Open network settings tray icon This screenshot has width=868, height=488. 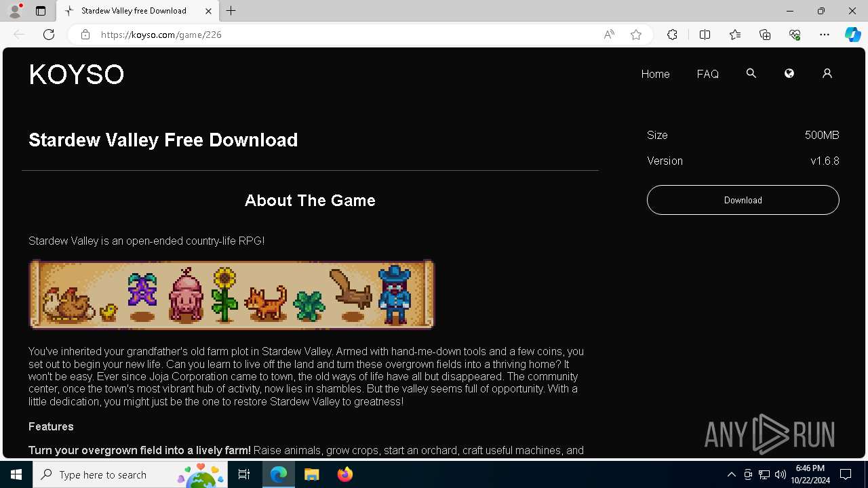[764, 474]
